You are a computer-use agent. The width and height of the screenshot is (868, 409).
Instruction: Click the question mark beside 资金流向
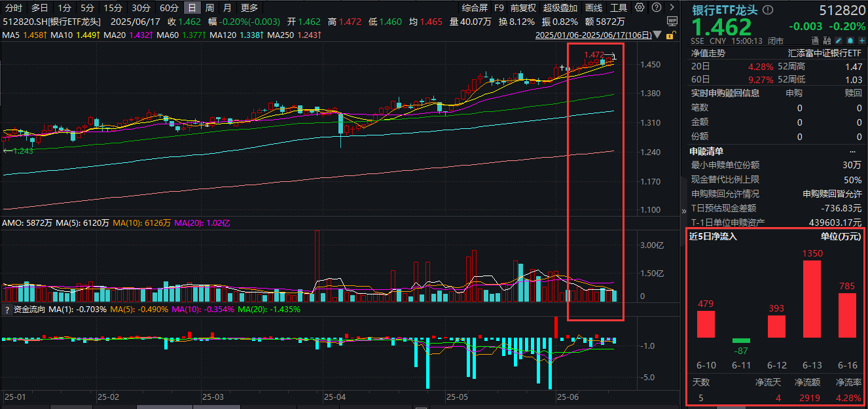pos(7,309)
